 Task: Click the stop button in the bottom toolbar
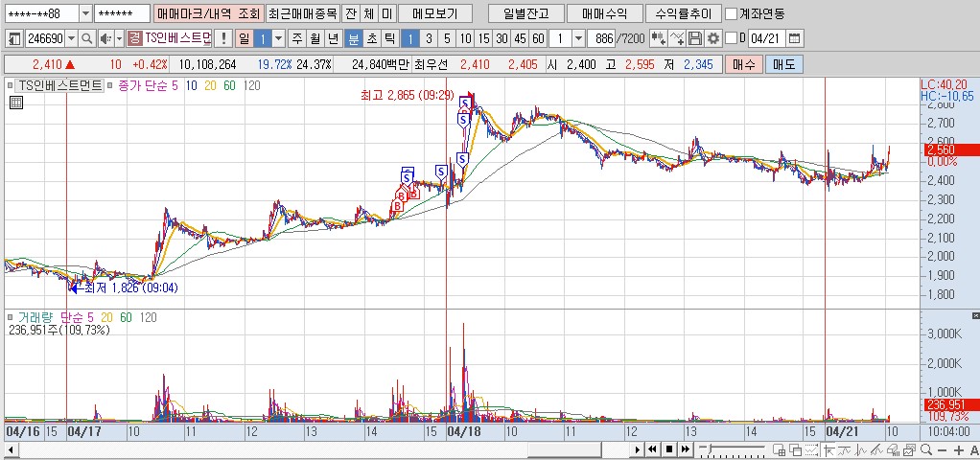[668, 449]
